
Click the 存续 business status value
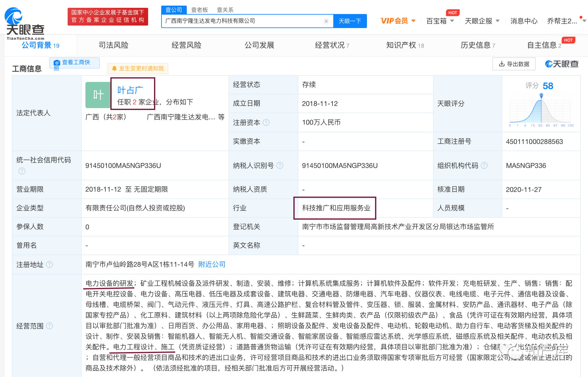tap(309, 85)
